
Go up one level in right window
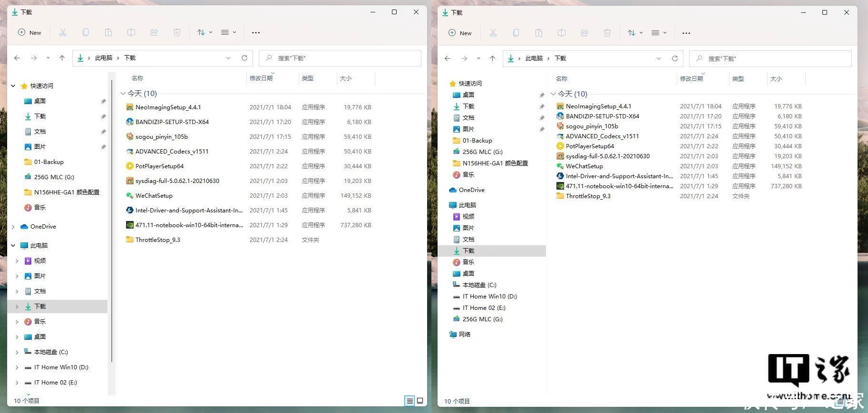[x=492, y=58]
